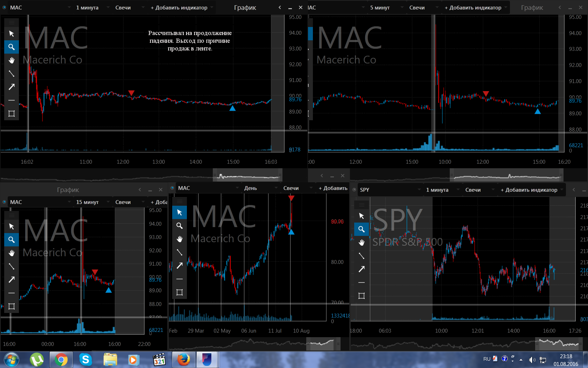Toggle the link circle next to SPY ticker
This screenshot has width=588, height=368.
(354, 190)
